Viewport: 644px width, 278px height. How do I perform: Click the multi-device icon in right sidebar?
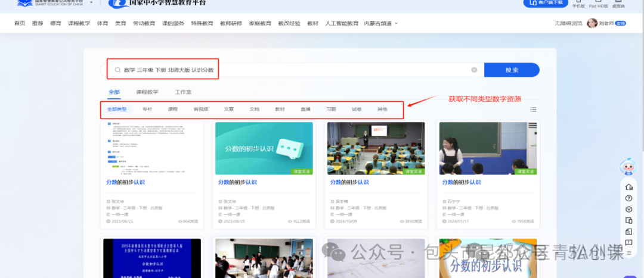[628, 220]
